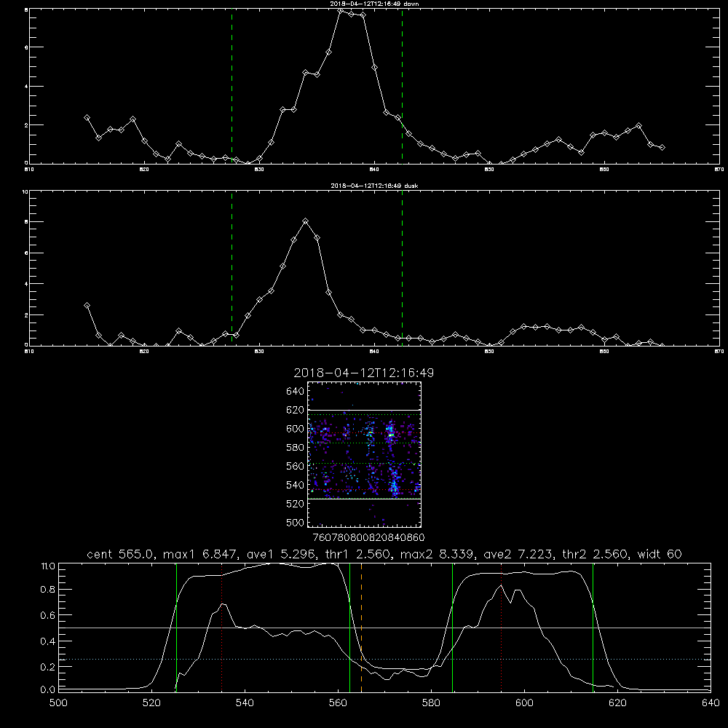Click the profile plot's x-axis label 500

(58, 703)
